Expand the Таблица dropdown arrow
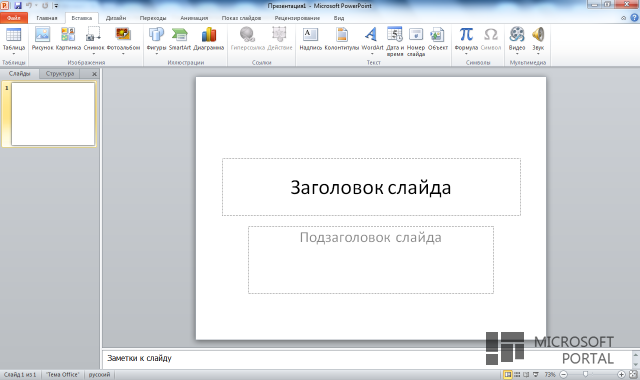 coord(13,54)
